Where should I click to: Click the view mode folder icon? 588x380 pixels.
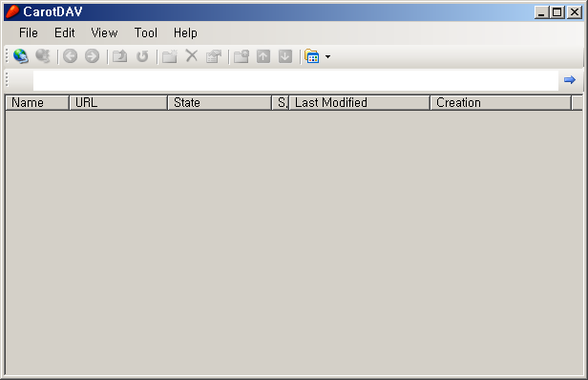[312, 56]
